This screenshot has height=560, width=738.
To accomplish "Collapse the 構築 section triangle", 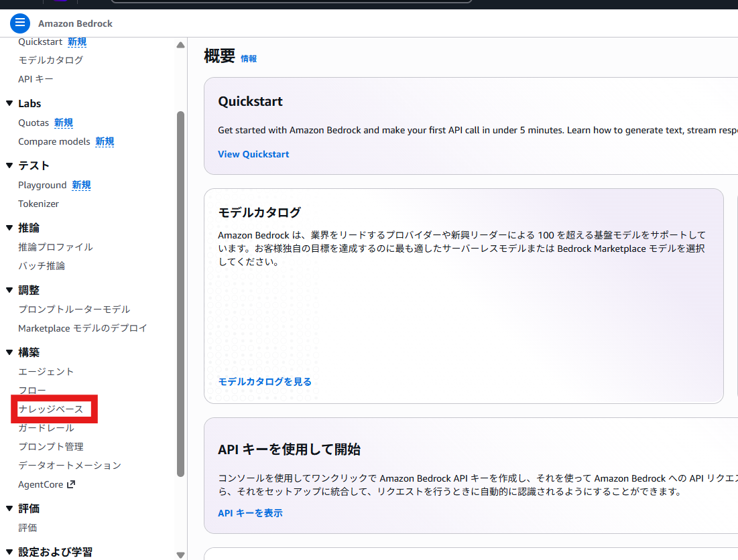I will pos(9,352).
